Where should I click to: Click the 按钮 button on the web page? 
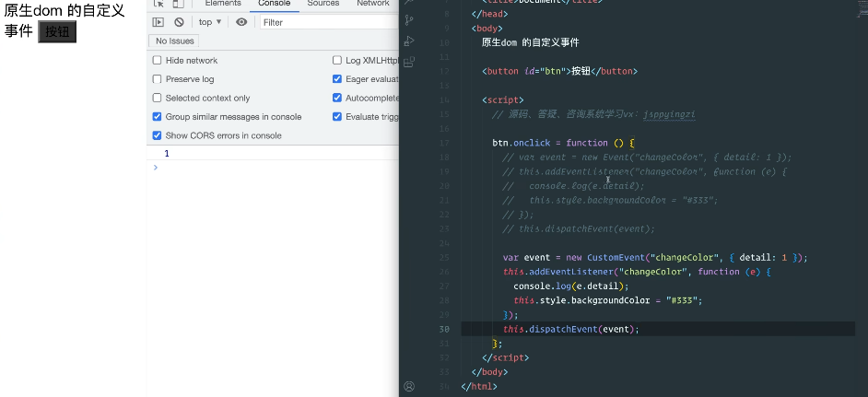pyautogui.click(x=57, y=32)
